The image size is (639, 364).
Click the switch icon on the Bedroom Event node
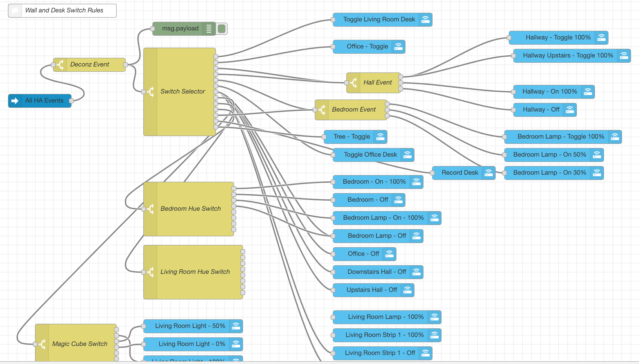pyautogui.click(x=322, y=110)
